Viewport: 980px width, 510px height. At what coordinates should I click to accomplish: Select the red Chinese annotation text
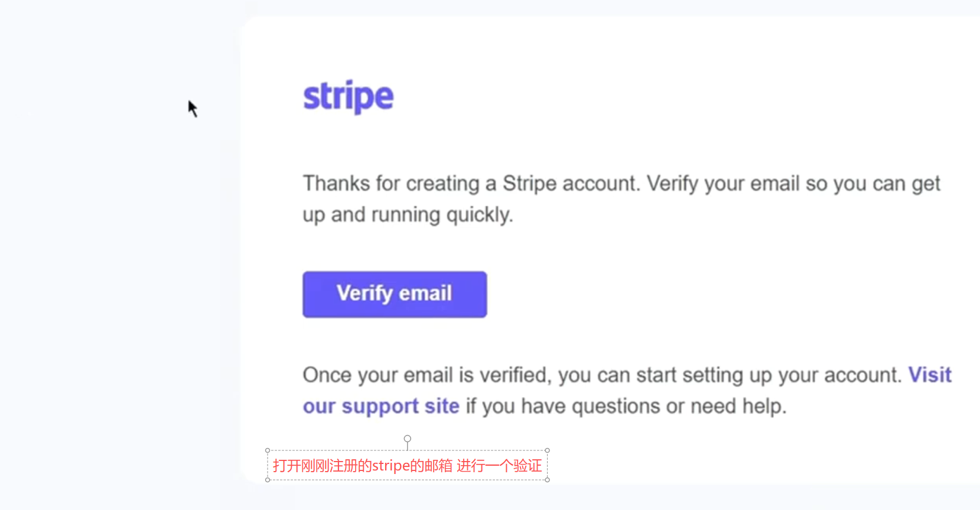[408, 466]
